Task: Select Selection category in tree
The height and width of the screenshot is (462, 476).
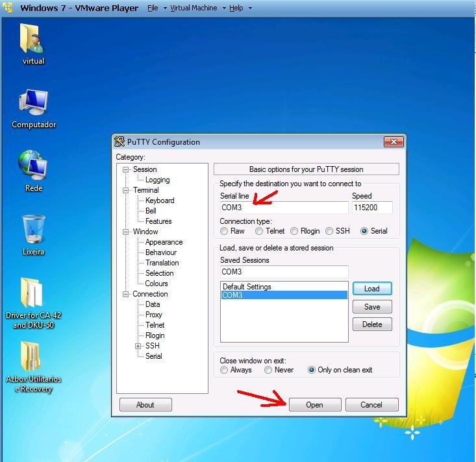Action: pyautogui.click(x=159, y=273)
